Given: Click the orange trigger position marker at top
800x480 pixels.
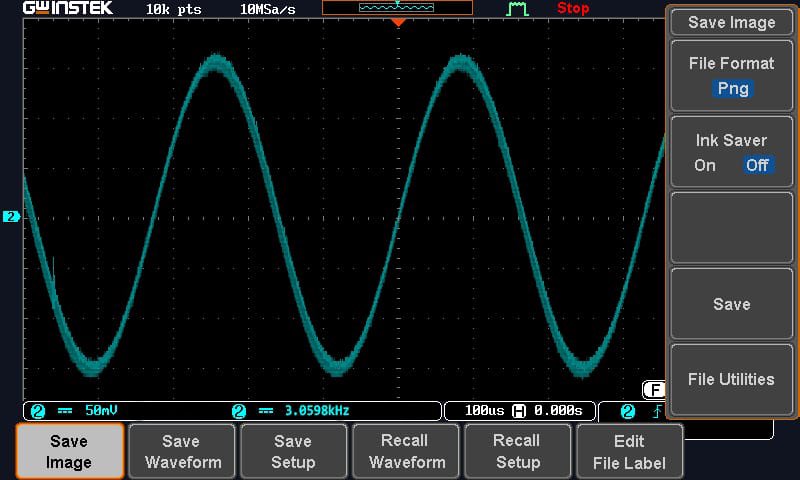Looking at the screenshot, I should (x=398, y=22).
